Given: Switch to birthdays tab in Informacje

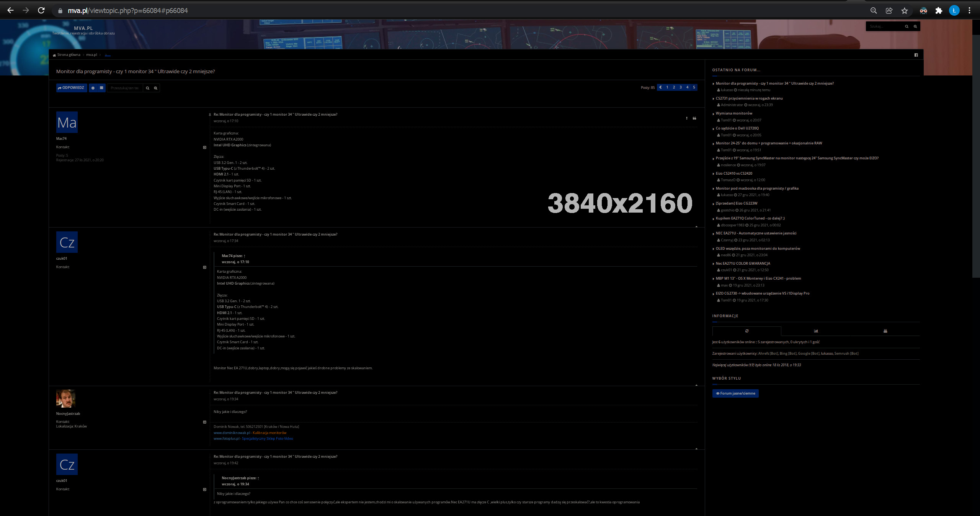Looking at the screenshot, I should tap(885, 331).
